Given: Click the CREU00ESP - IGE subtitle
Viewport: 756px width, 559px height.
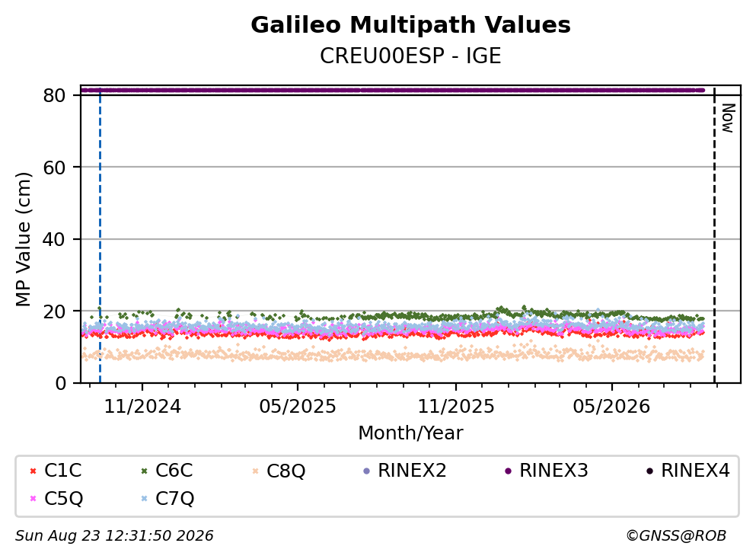Looking at the screenshot, I should [410, 56].
